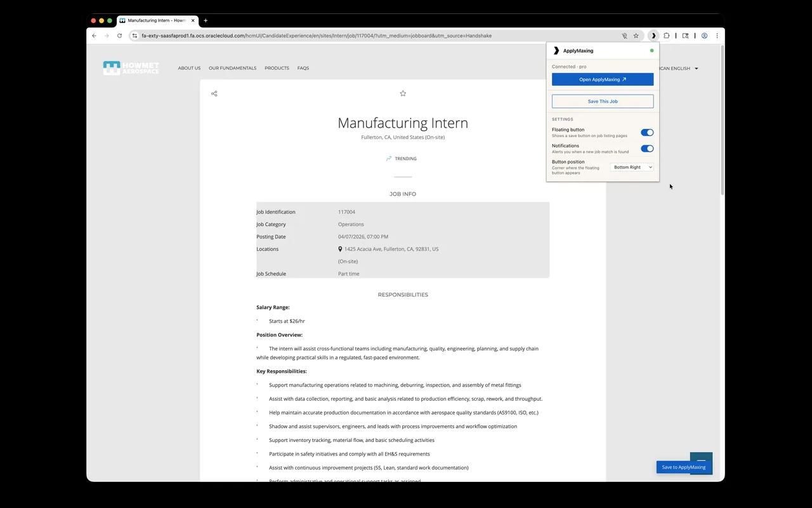This screenshot has height=508, width=812.
Task: Click the green connection status dot
Action: (652, 50)
